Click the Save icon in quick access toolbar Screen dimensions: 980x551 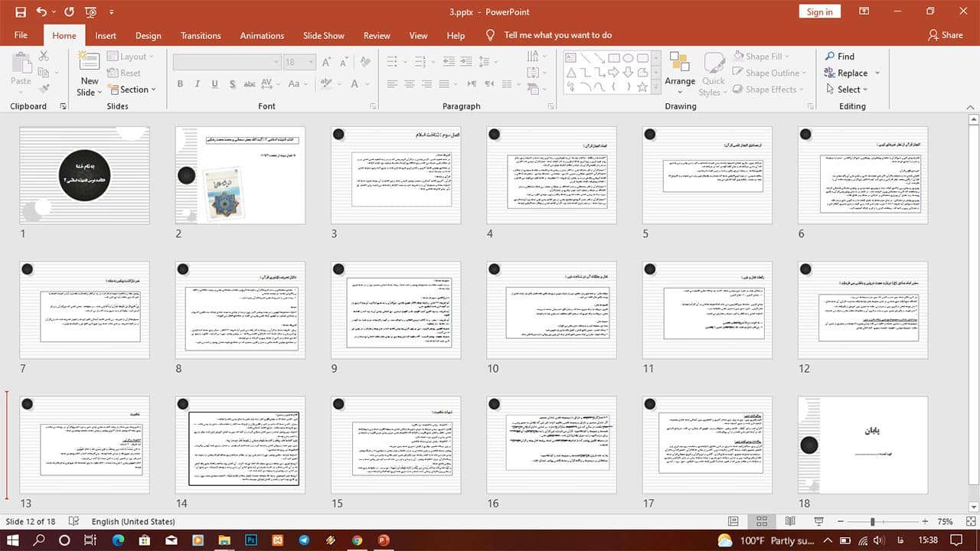21,11
